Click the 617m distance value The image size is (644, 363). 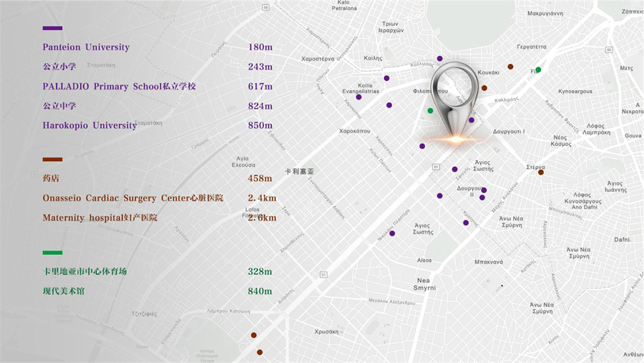(x=260, y=87)
